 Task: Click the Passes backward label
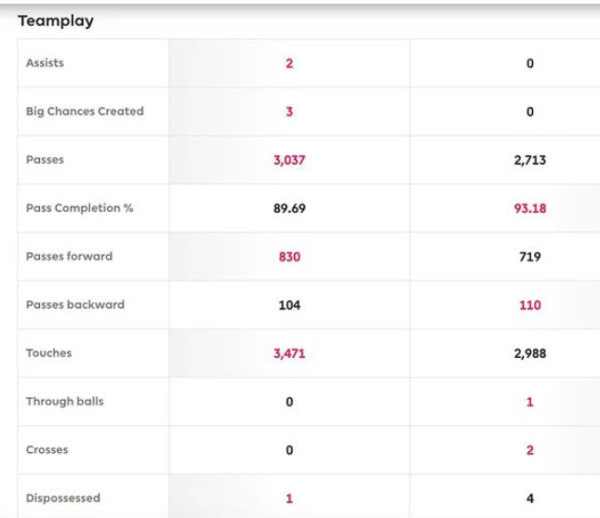coord(75,304)
